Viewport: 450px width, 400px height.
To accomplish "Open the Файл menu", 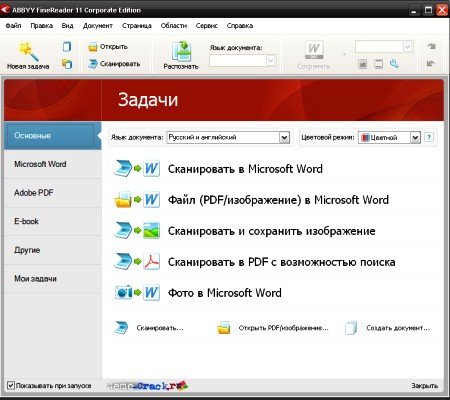I will [13, 26].
